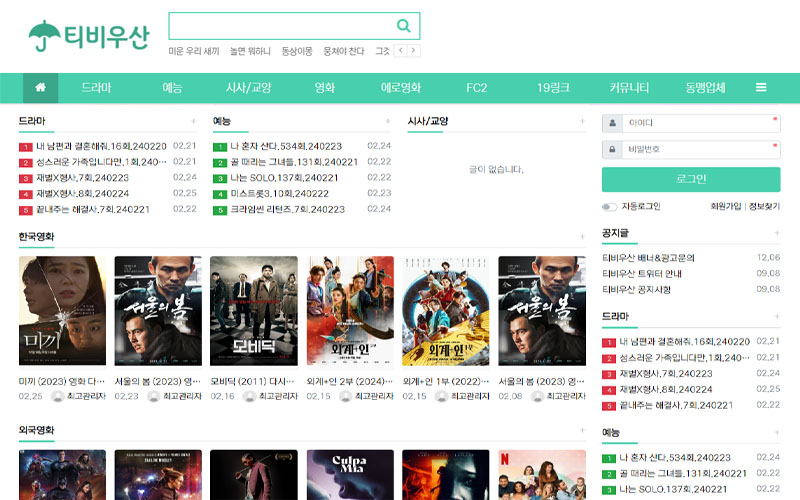Open the FC2 menu tab
This screenshot has height=500, width=800.
coord(477,87)
